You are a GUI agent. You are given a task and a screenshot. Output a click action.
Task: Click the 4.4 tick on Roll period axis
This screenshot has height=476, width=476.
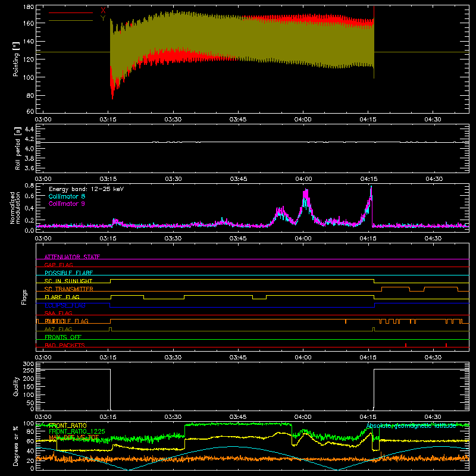29,129
